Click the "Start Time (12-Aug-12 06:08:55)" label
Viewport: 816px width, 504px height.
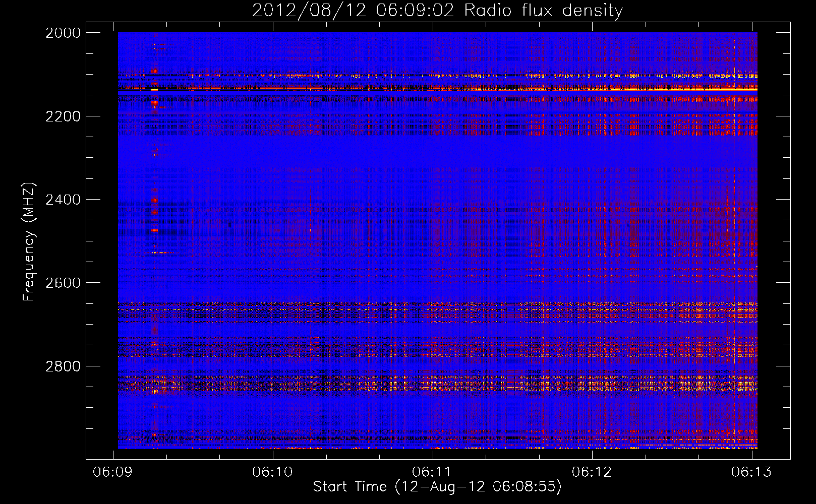pos(437,487)
